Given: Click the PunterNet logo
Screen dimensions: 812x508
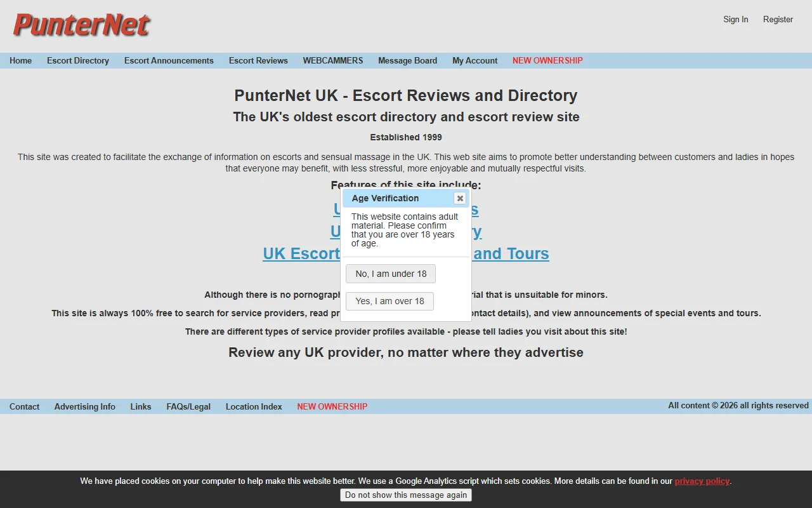Looking at the screenshot, I should pos(81,25).
